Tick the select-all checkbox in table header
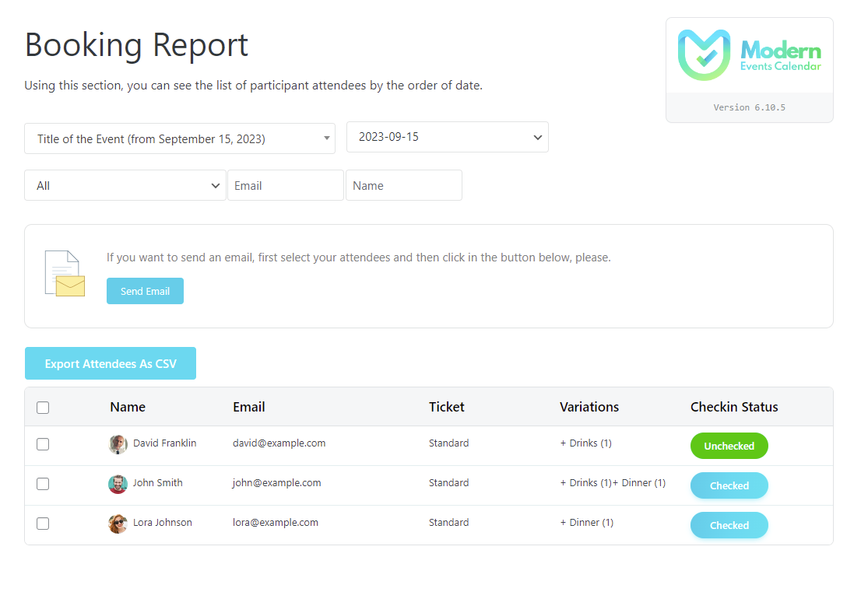This screenshot has width=868, height=599. (x=43, y=408)
